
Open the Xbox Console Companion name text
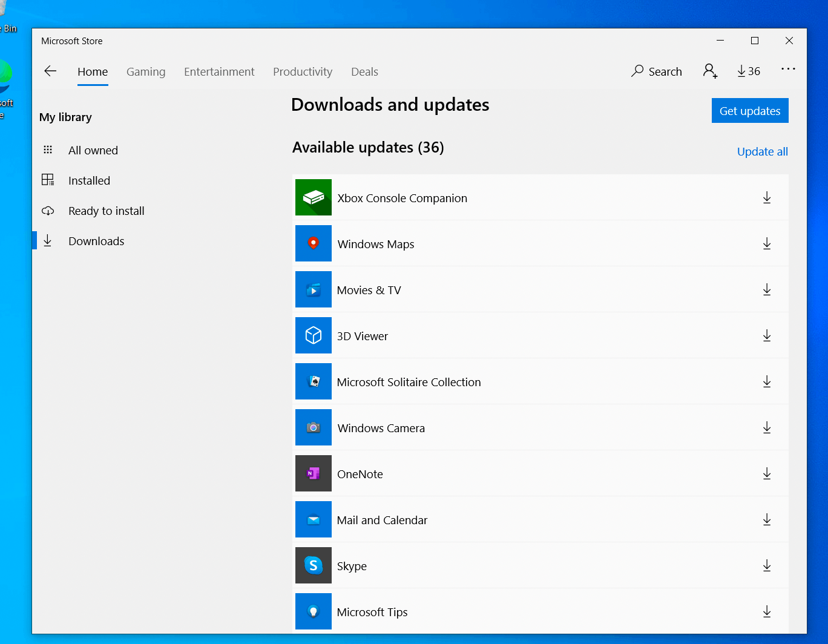click(402, 198)
